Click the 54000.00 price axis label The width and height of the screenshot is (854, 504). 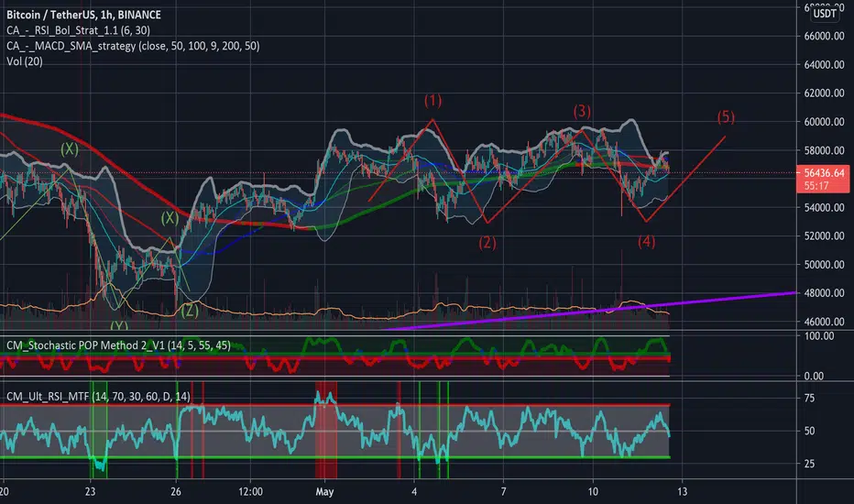coord(824,208)
